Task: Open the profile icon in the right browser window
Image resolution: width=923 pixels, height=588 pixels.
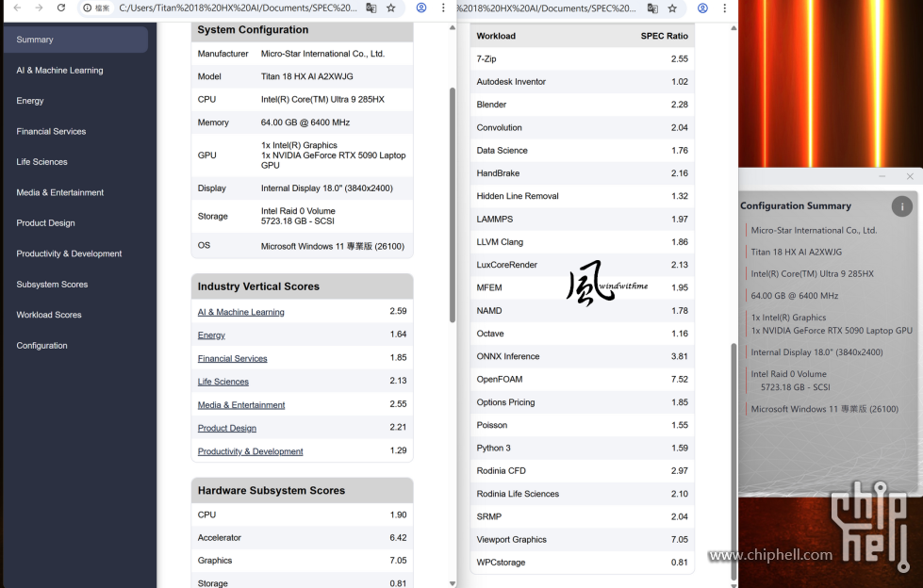Action: click(x=702, y=8)
